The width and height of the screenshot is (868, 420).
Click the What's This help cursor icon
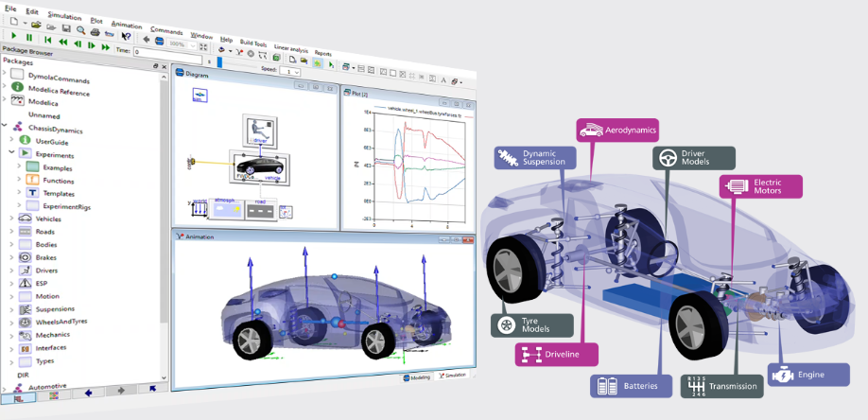[126, 36]
